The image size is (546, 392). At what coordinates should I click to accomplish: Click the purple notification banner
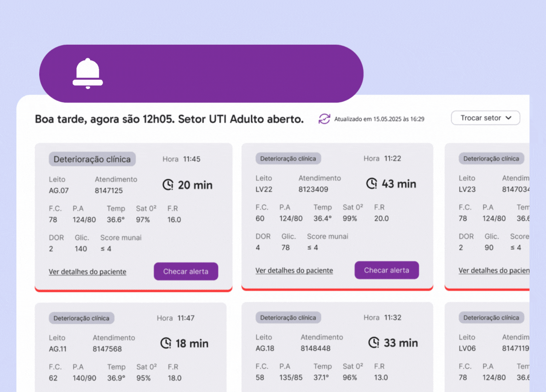(x=222, y=74)
